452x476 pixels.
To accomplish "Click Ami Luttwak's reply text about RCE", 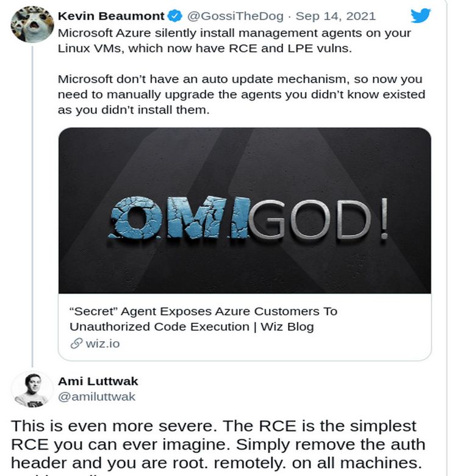I will (218, 446).
